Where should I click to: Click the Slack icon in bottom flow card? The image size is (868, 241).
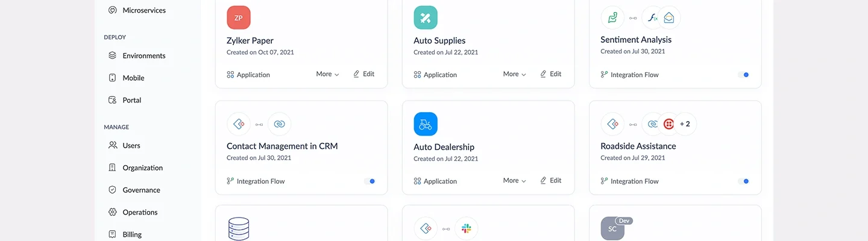[466, 229]
